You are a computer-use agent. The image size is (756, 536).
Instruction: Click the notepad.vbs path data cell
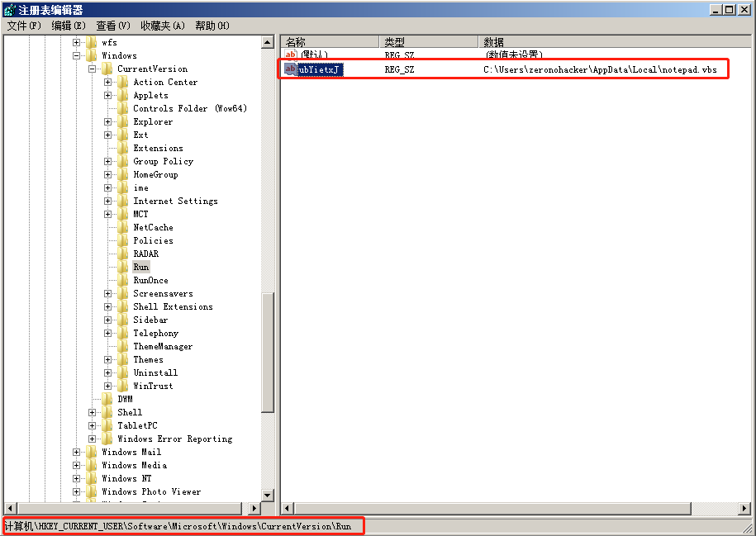[x=600, y=70]
